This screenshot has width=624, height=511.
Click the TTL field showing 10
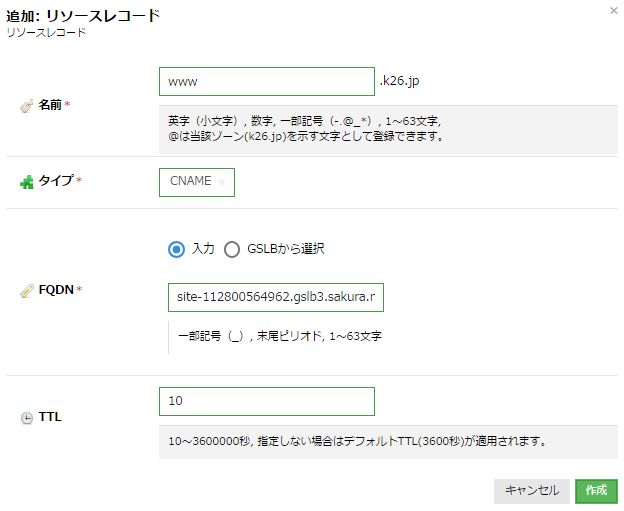pos(266,401)
